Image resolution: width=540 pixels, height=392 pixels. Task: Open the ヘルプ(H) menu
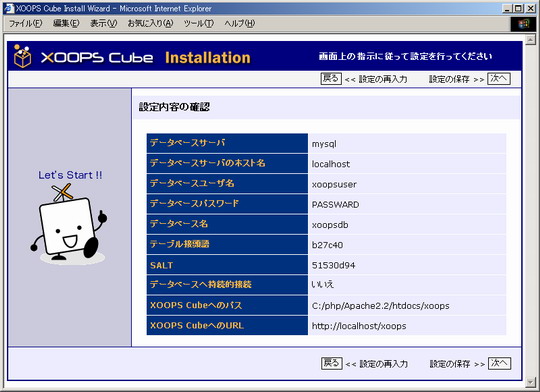click(x=240, y=23)
